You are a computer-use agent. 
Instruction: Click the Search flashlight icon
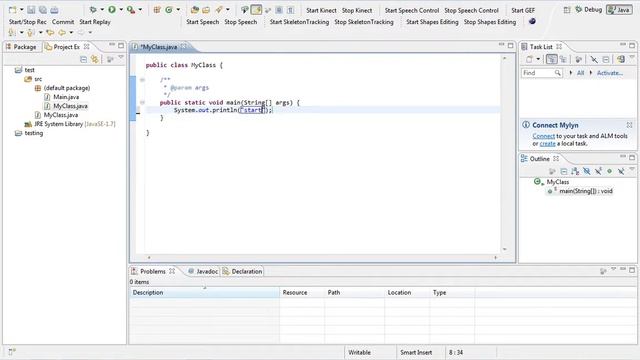tap(219, 9)
